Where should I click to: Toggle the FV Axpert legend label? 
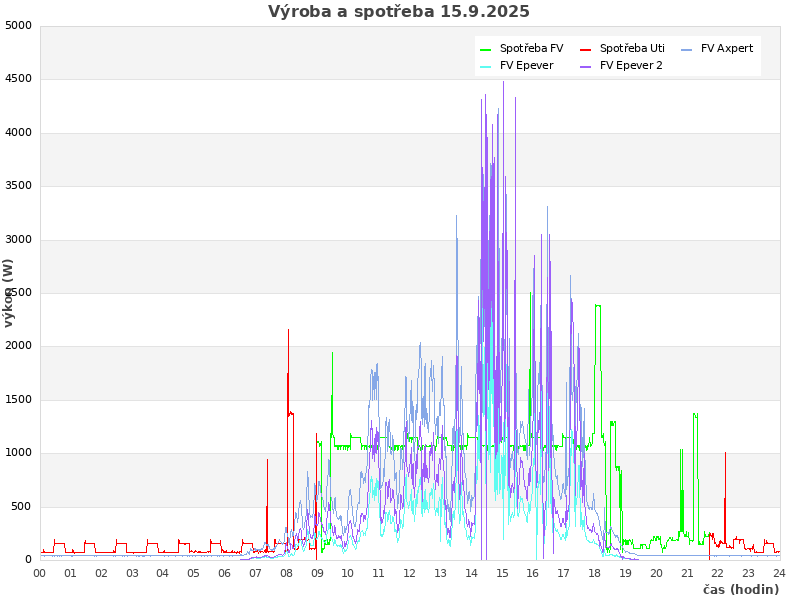coord(727,48)
